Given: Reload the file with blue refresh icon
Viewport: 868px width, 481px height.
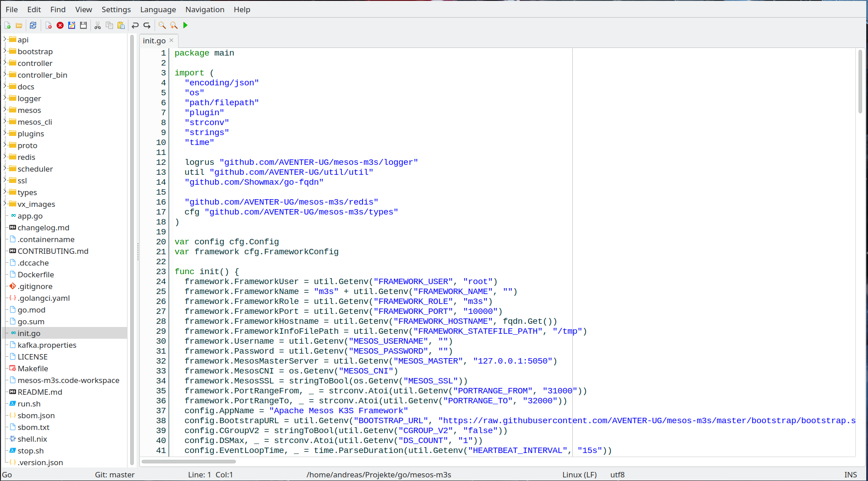Looking at the screenshot, I should pyautogui.click(x=33, y=26).
